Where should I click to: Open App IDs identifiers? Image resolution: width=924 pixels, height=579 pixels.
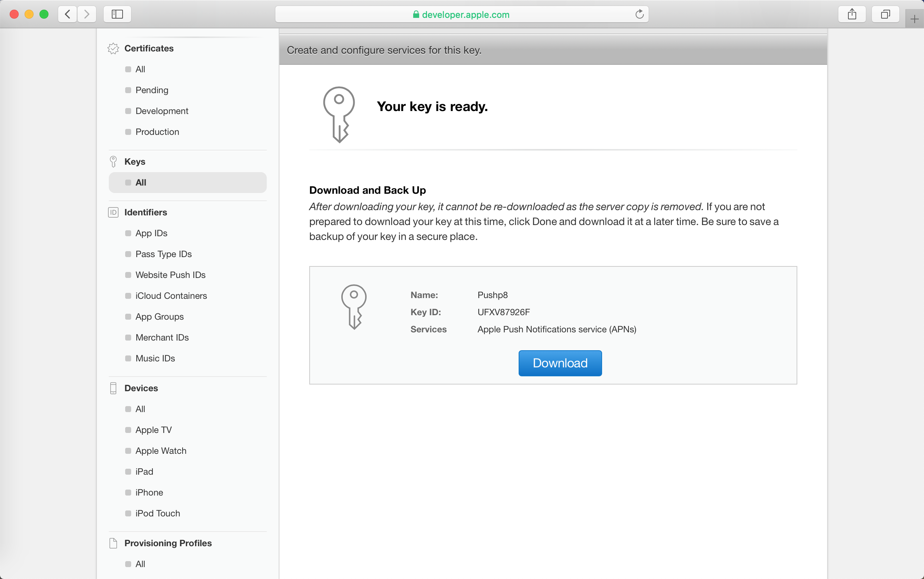[151, 234]
